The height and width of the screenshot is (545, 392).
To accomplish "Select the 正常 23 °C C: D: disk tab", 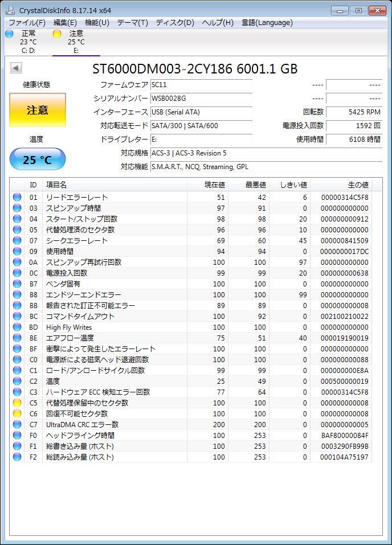I will coord(28,42).
